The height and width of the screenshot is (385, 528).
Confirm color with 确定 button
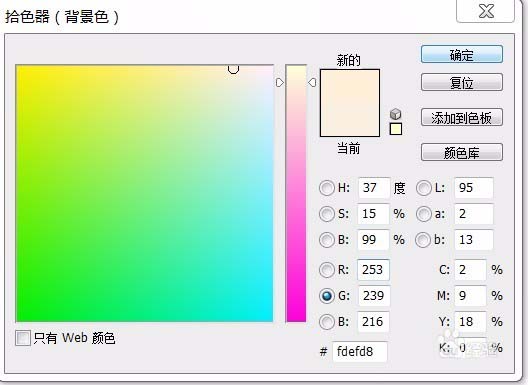point(462,55)
